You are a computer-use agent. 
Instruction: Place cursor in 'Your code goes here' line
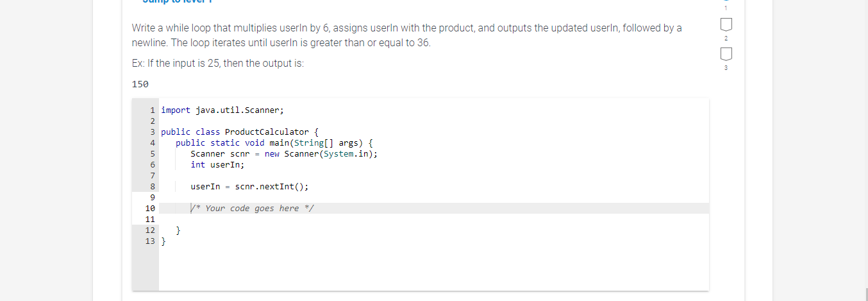coord(434,209)
